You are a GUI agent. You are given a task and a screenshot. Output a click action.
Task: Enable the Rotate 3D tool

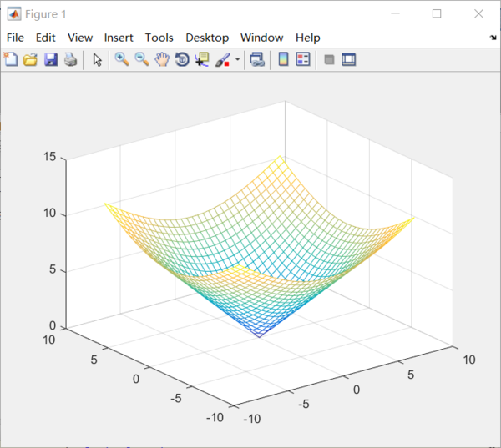(182, 59)
